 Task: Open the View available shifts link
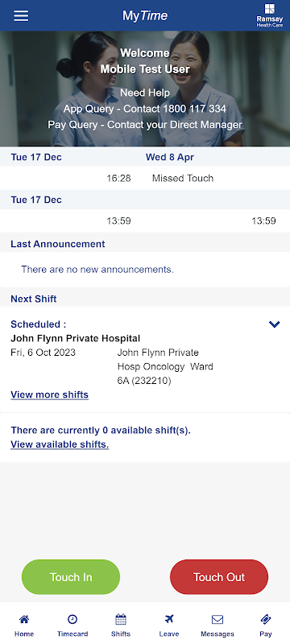pyautogui.click(x=60, y=444)
